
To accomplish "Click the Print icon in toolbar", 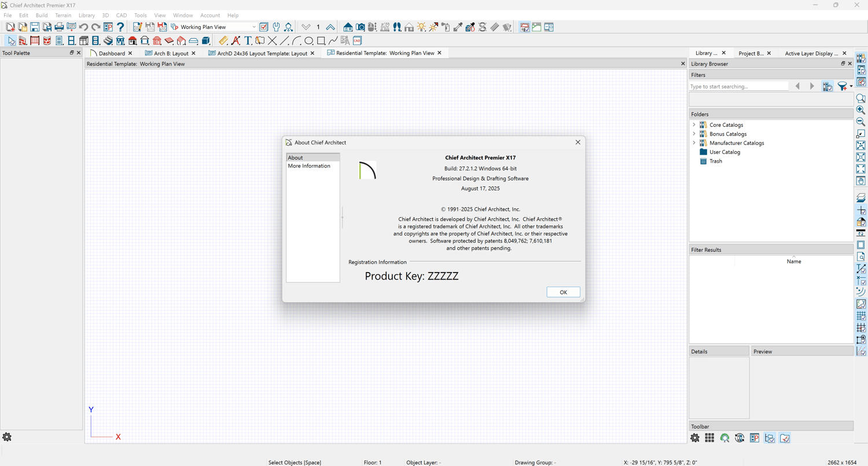I will click(59, 27).
